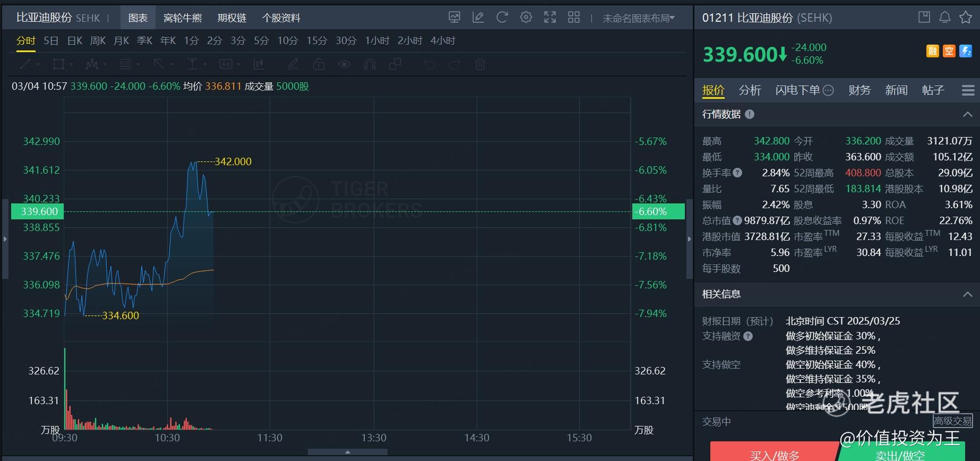
Task: Collapse the 相关信息 section
Action: tap(968, 294)
